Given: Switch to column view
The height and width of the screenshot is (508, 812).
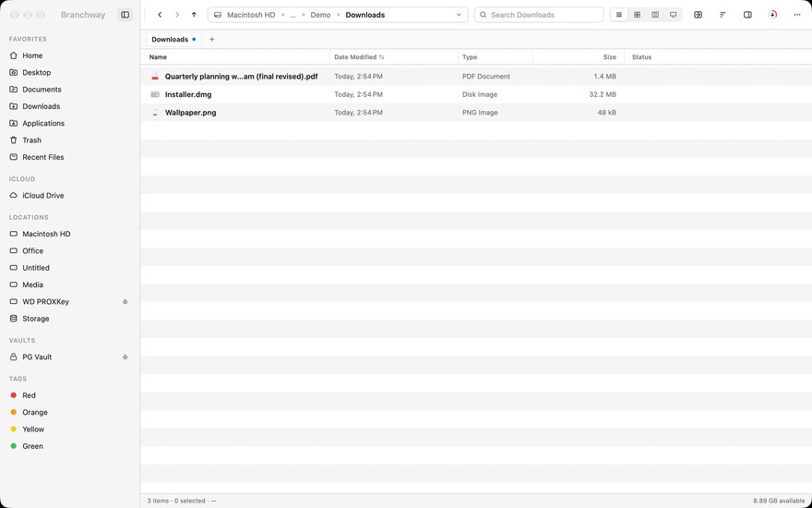Looking at the screenshot, I should 655,15.
